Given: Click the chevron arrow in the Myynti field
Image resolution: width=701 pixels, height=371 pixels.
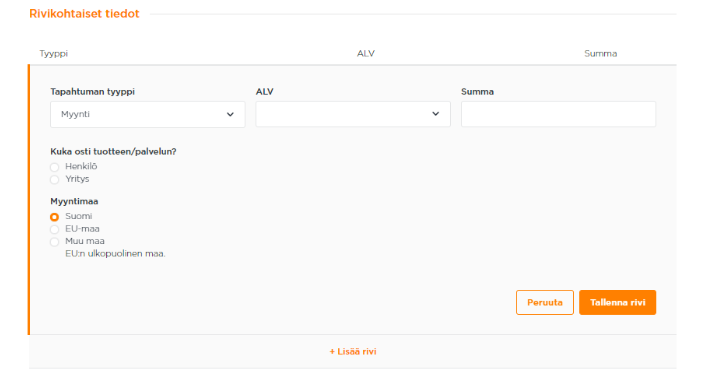Looking at the screenshot, I should point(230,114).
